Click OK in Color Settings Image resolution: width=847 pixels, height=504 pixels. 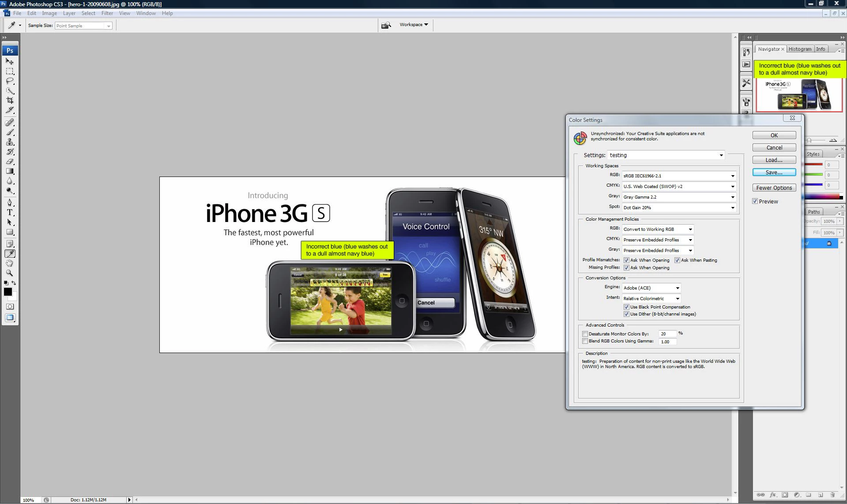coord(774,135)
